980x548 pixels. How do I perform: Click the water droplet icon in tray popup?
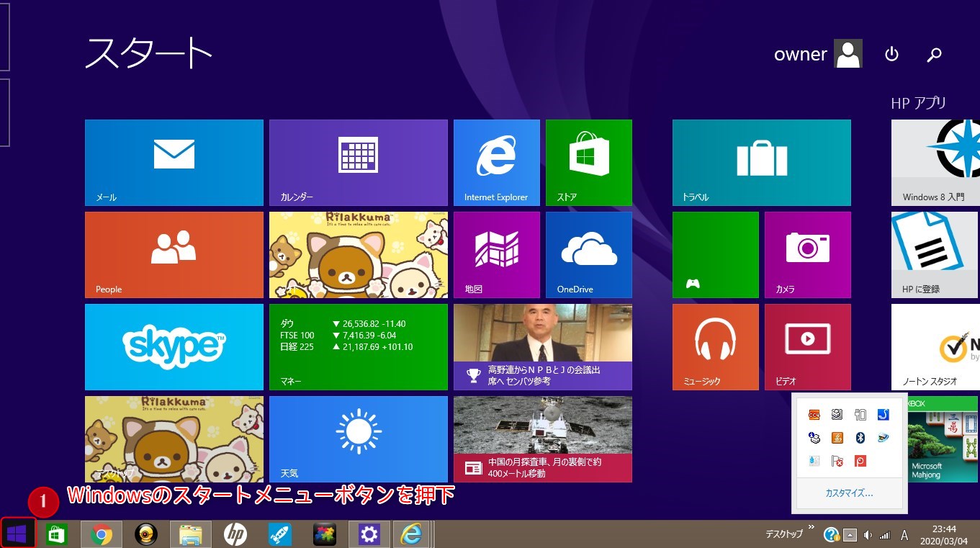(x=814, y=461)
